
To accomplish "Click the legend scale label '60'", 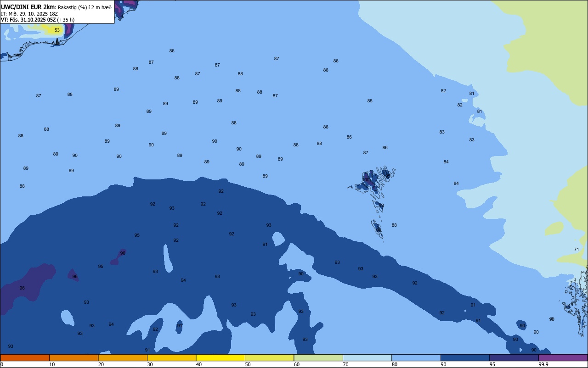I will (297, 364).
